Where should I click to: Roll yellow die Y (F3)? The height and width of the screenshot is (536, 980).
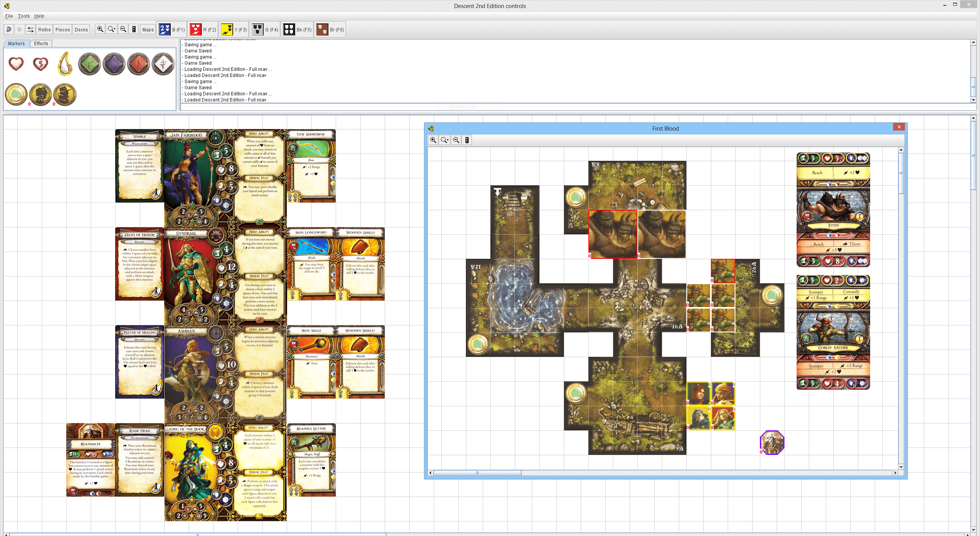(234, 29)
